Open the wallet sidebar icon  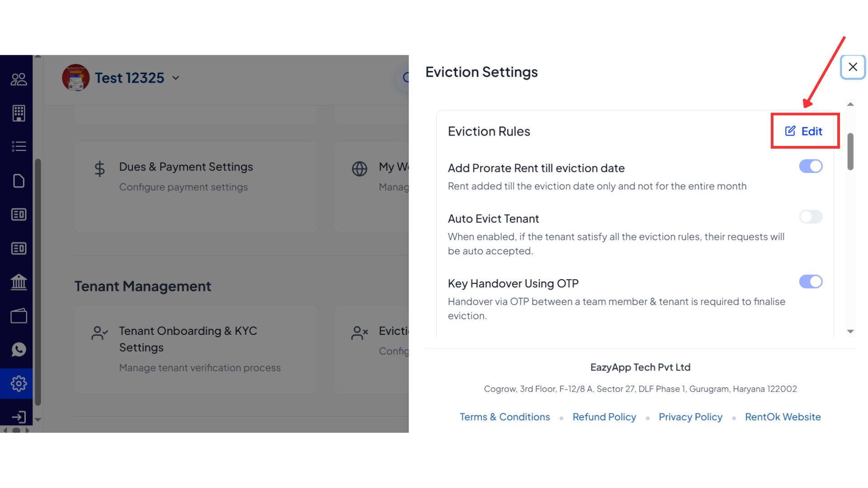pos(19,316)
